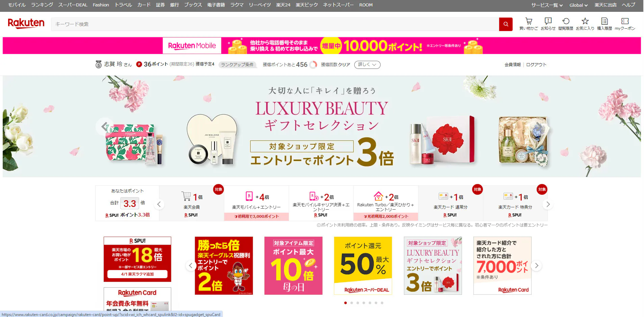
Task: Open ROOM in top menu
Action: point(366,5)
